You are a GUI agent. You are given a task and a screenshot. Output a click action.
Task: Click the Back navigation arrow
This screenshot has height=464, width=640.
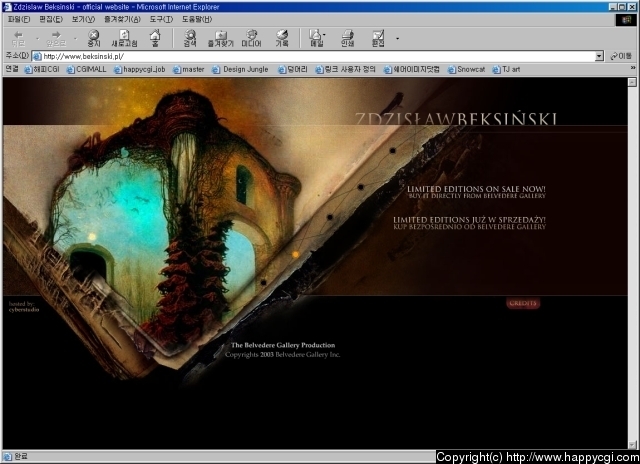[18, 38]
